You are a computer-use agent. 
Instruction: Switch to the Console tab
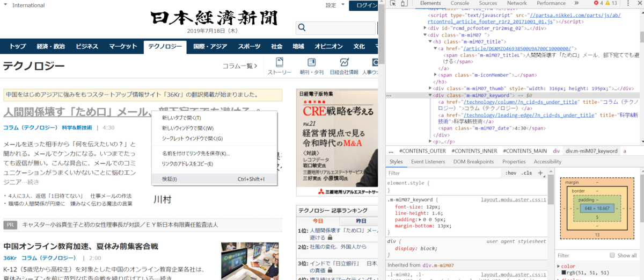pyautogui.click(x=459, y=3)
